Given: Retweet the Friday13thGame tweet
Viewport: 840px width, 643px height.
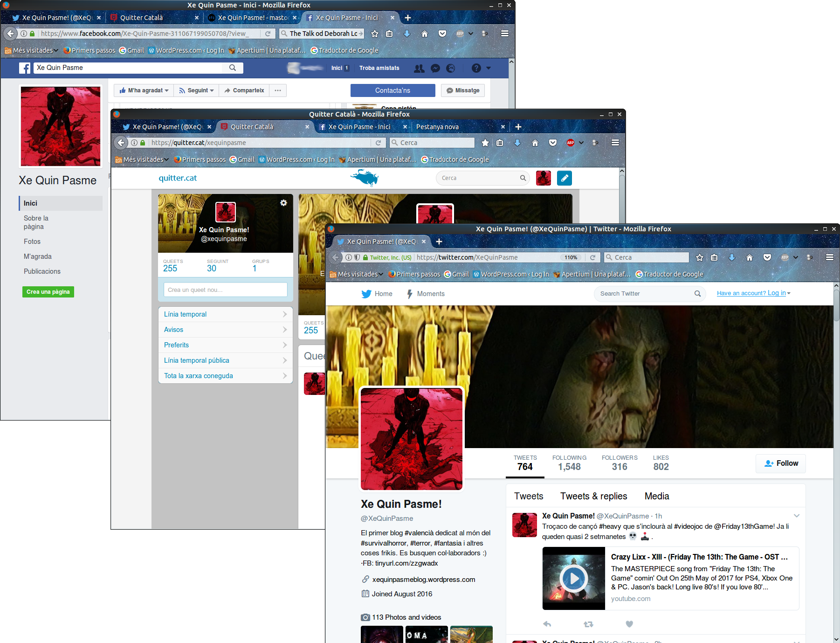Looking at the screenshot, I should (x=588, y=624).
